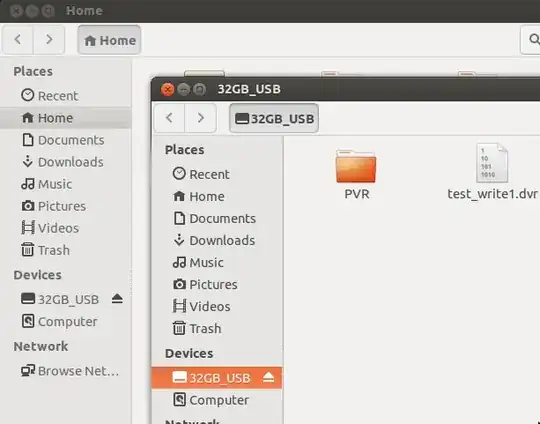Open Downloads in 32GB_USB window sidebar
The height and width of the screenshot is (424, 540).
click(217, 240)
